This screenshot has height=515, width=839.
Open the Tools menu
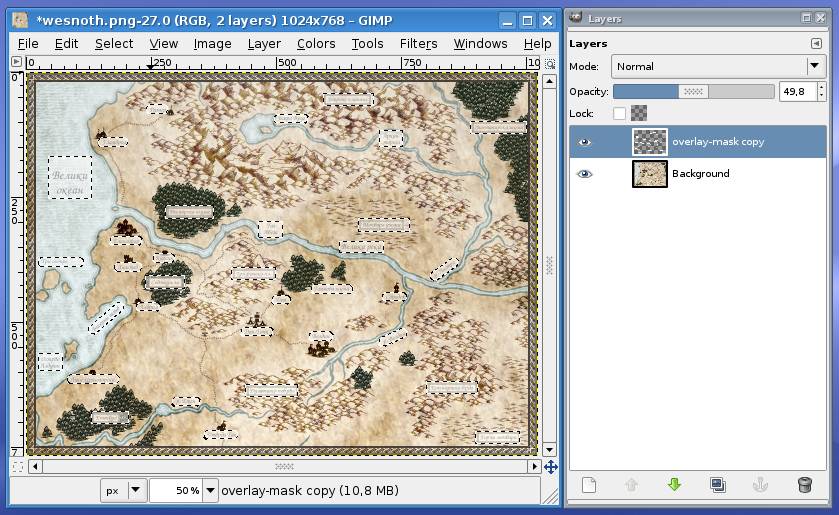pos(367,43)
